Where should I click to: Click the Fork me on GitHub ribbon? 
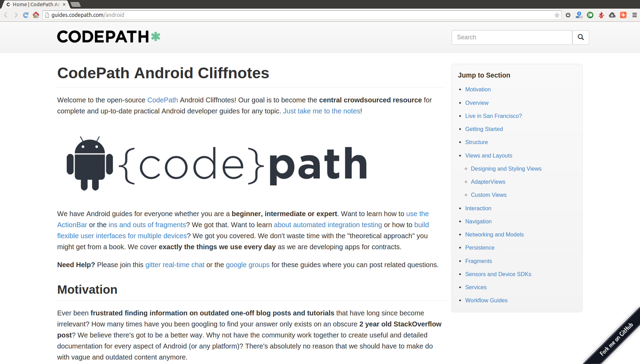tap(616, 340)
